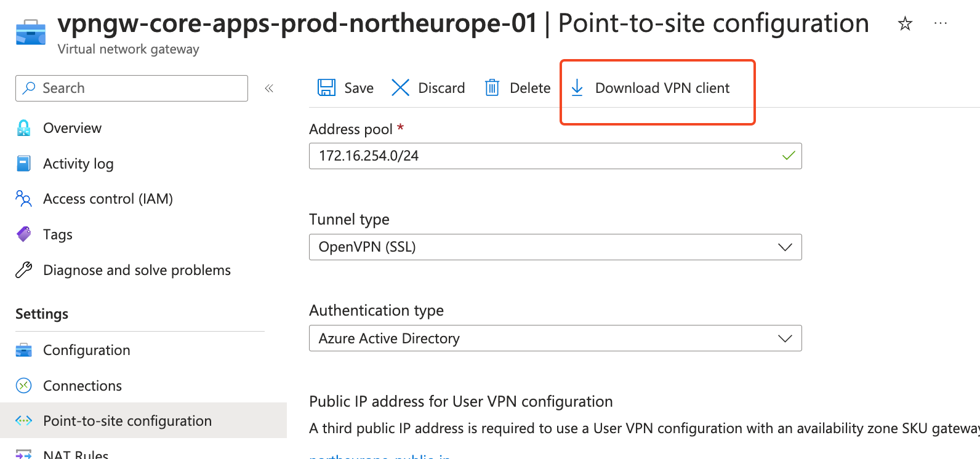Click the Virtual network gateway subtitle
Screen dimensions: 980x459
[128, 49]
